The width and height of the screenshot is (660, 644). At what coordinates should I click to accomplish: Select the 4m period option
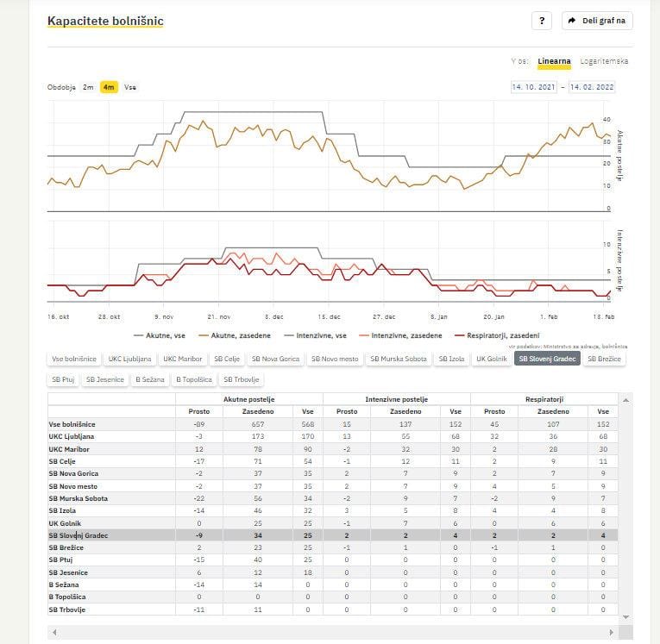pos(109,87)
